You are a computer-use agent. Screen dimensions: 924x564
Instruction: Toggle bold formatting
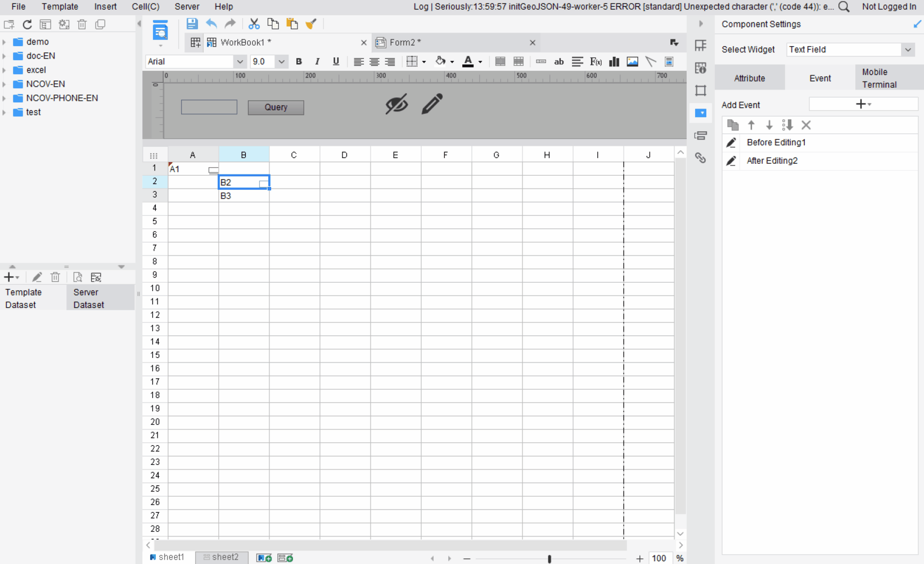click(299, 61)
